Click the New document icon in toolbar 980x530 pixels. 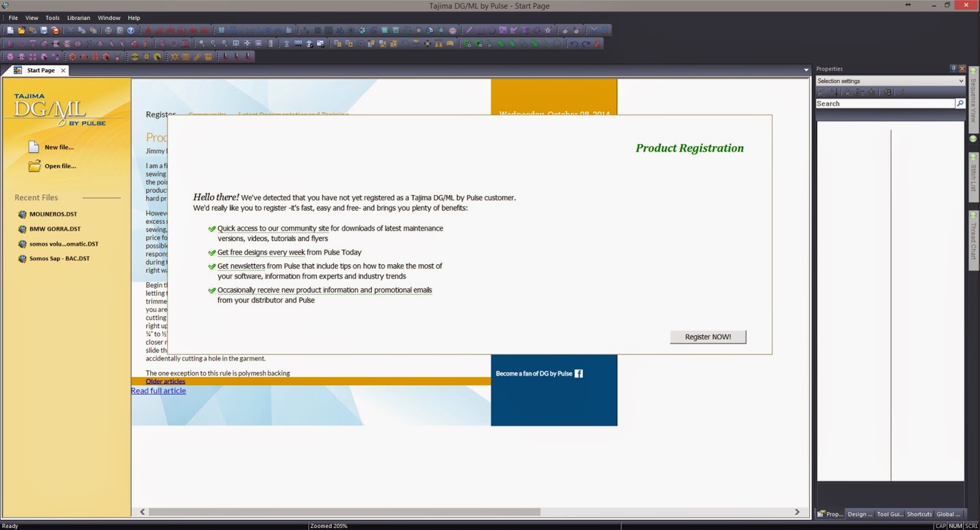pos(10,30)
